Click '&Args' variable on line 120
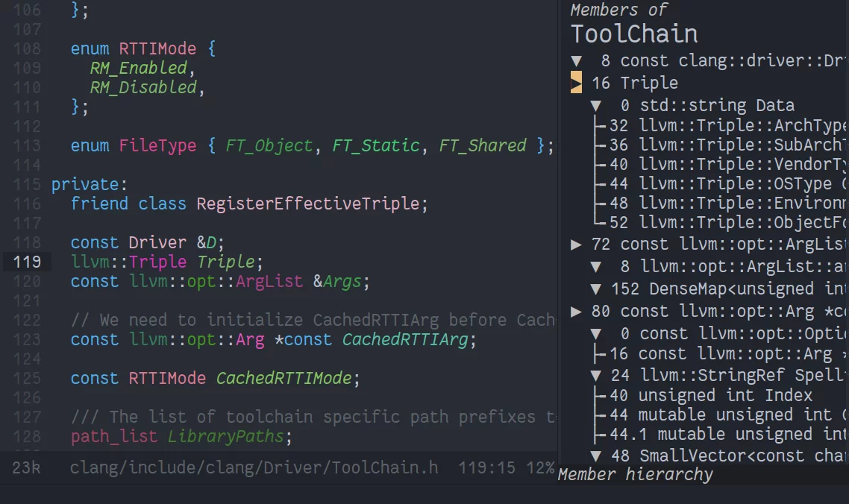Viewport: 849px width, 504px height. pyautogui.click(x=336, y=282)
